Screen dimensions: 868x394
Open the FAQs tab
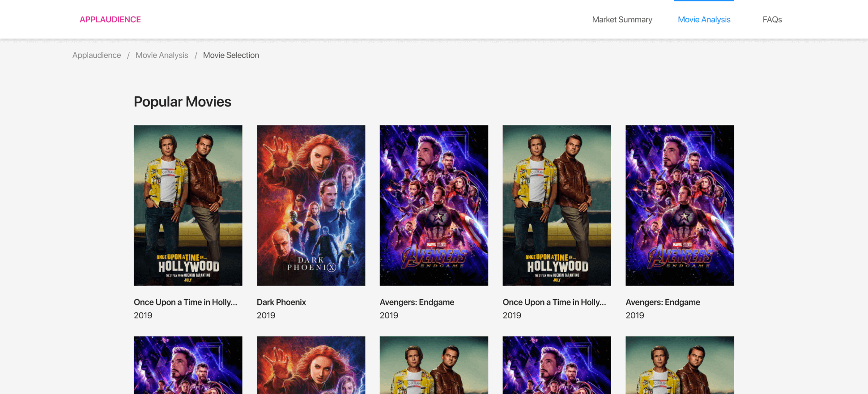click(x=772, y=20)
